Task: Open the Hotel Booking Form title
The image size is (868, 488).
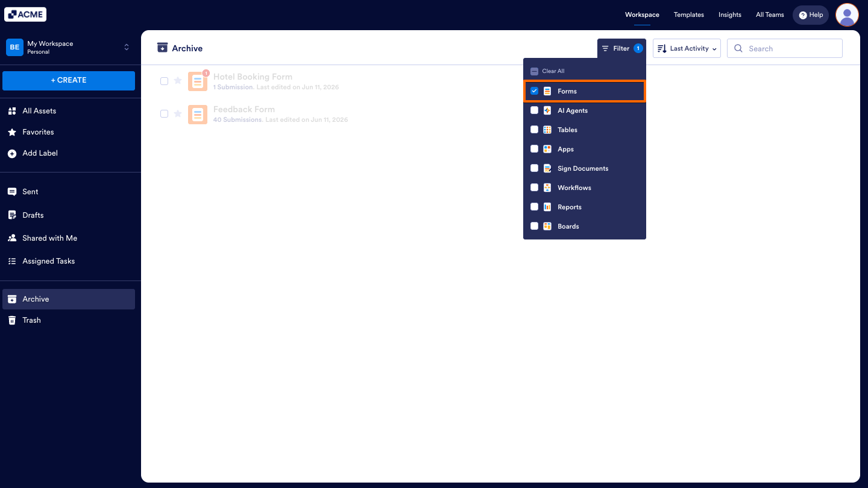Action: pyautogui.click(x=253, y=77)
